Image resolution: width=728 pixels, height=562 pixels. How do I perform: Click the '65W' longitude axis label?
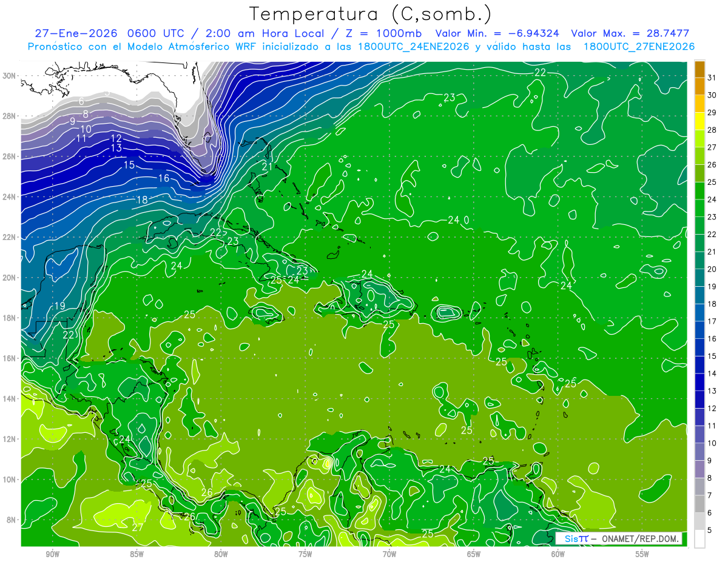click(x=474, y=555)
